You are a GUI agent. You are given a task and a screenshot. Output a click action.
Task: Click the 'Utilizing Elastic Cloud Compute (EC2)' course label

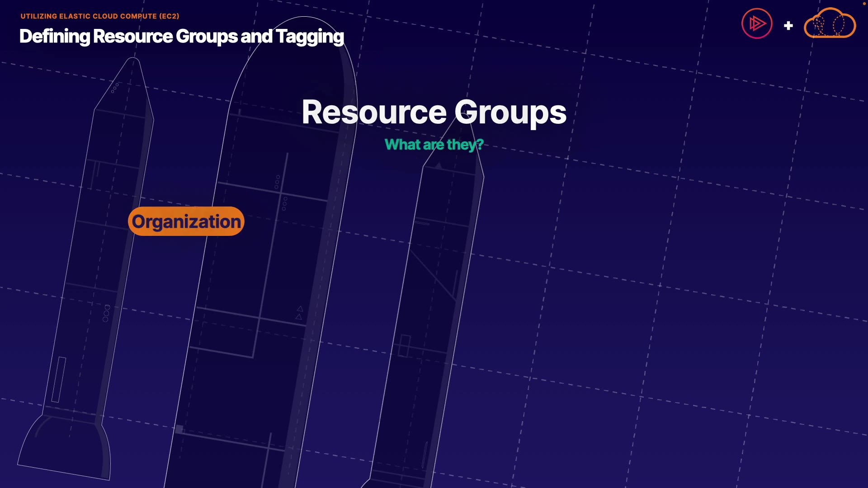100,16
